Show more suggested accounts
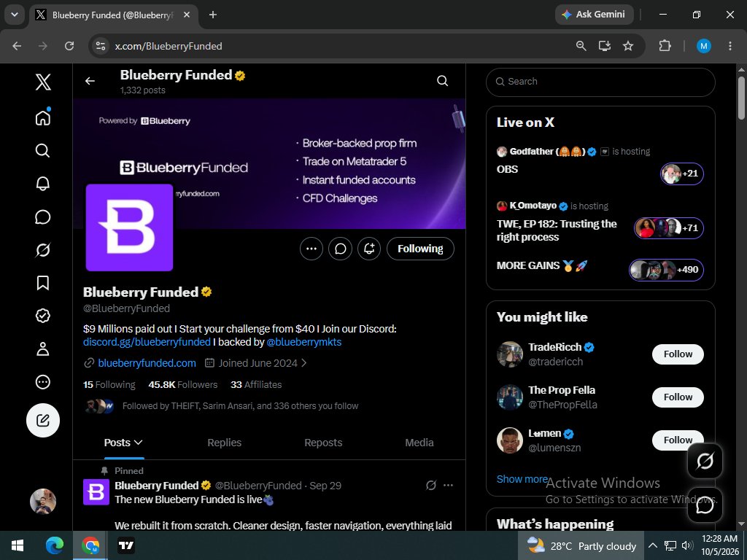This screenshot has height=560, width=747. point(522,479)
